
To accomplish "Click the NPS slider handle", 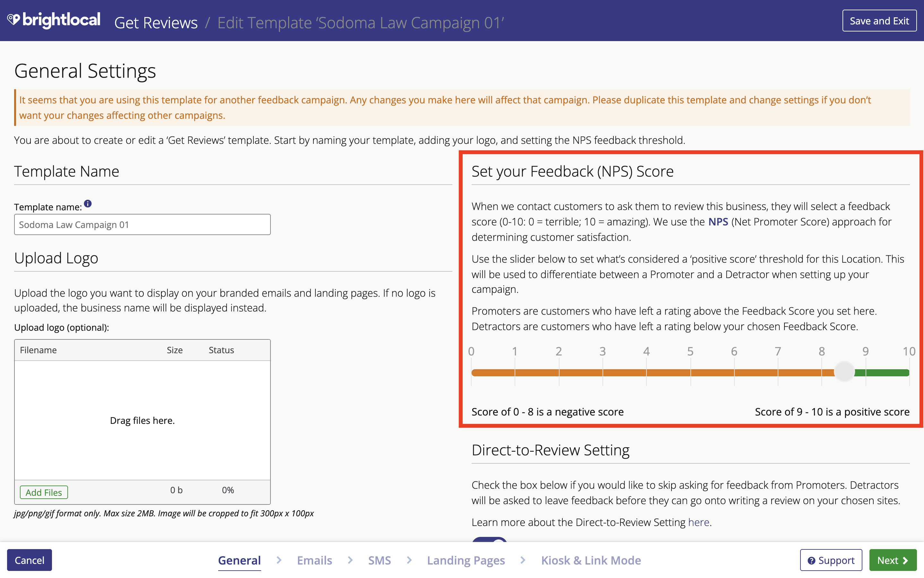I will click(844, 372).
